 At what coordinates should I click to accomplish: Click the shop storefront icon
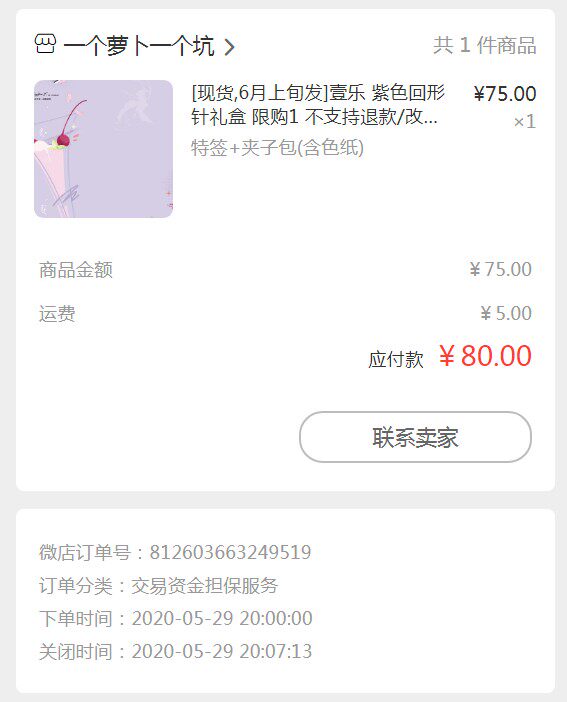(45, 44)
